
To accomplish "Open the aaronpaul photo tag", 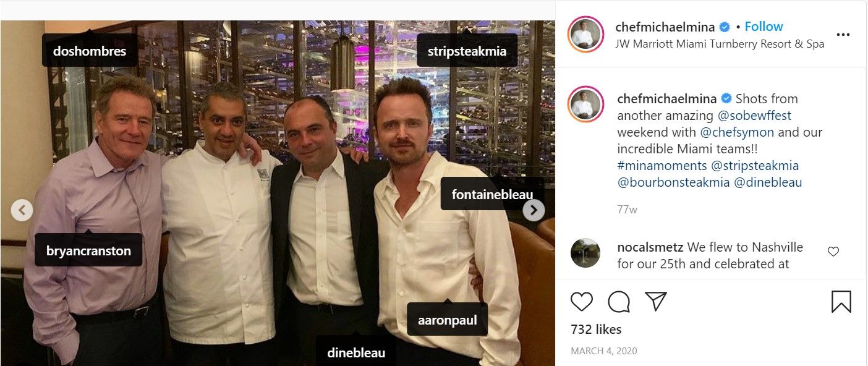I will [447, 319].
